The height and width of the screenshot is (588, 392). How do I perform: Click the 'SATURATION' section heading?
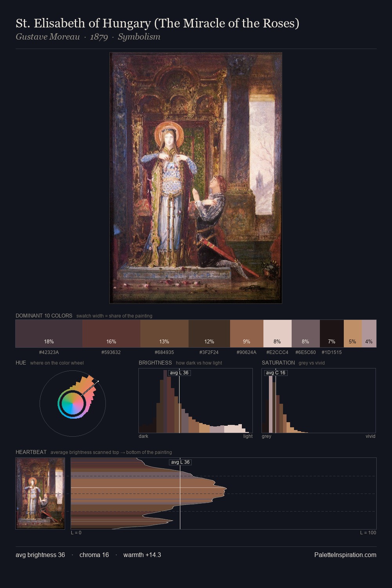coord(278,363)
